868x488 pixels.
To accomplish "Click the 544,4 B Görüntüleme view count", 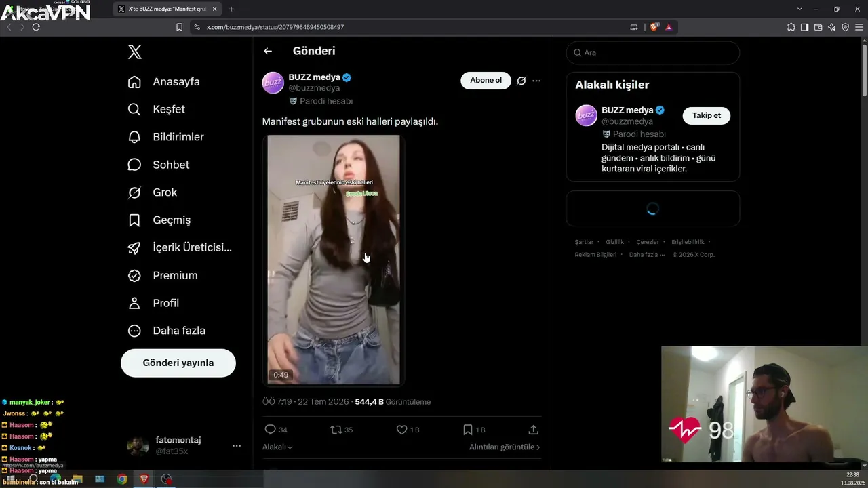I will coord(393,402).
